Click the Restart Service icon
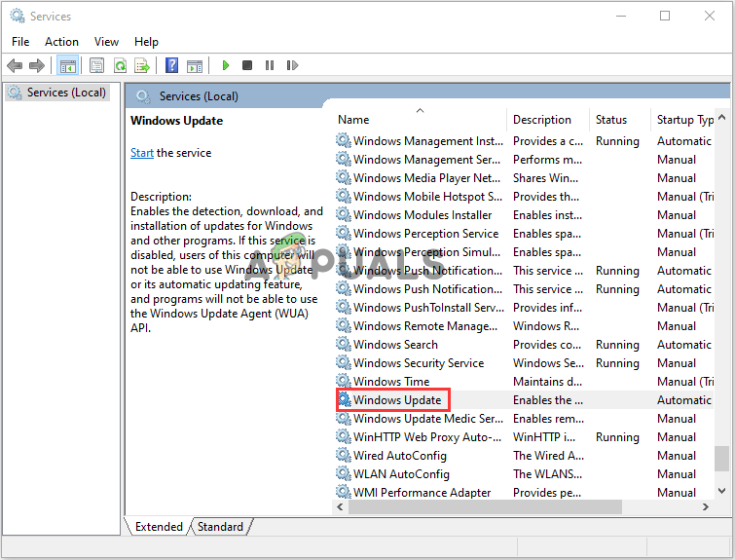Viewport: 735px width, 560px height. click(x=292, y=65)
